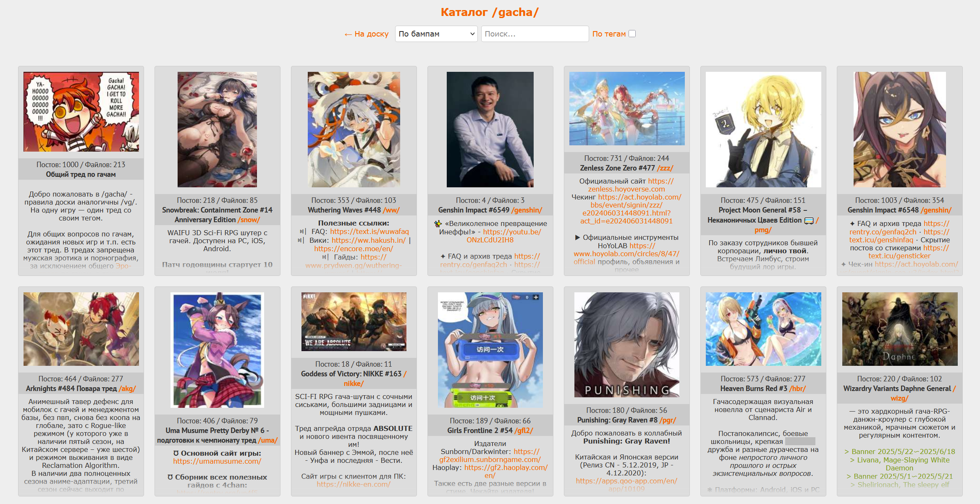Click the Поиск search field
The height and width of the screenshot is (504, 980).
pos(535,34)
